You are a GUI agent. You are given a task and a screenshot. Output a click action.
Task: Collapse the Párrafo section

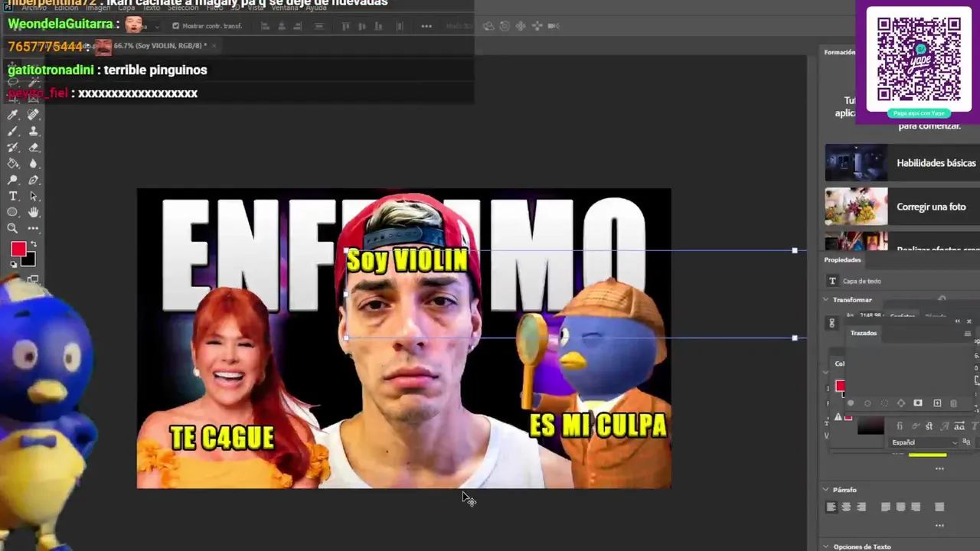[826, 490]
